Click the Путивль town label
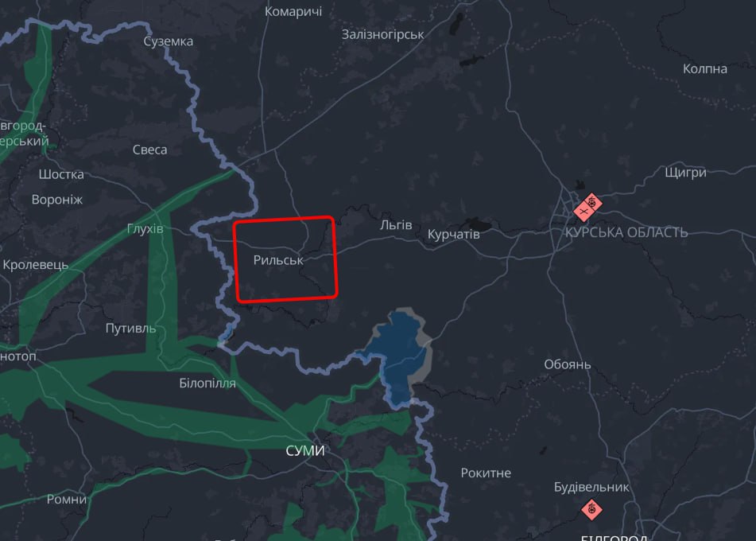Viewport: 756px width, 541px height. [x=130, y=328]
